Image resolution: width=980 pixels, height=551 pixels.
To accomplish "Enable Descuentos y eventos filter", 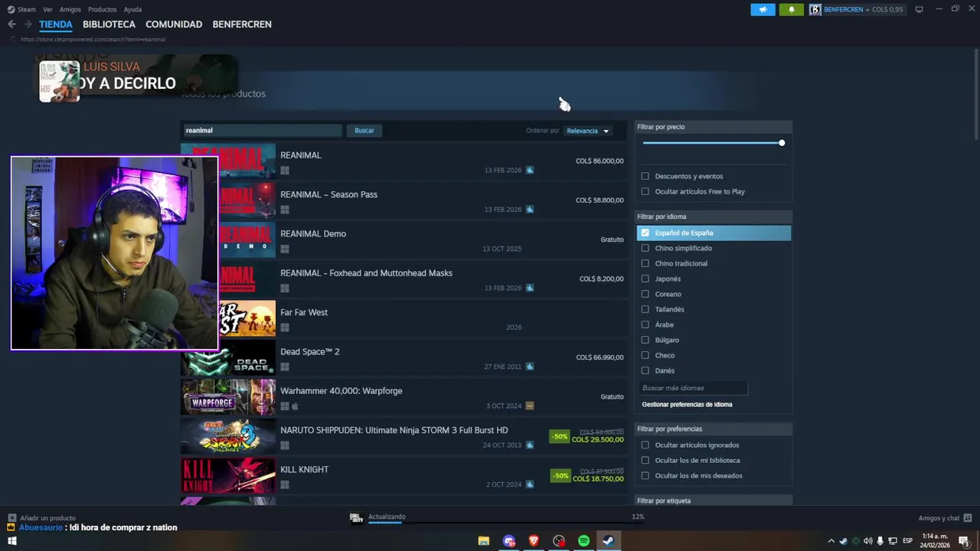I will (x=645, y=176).
